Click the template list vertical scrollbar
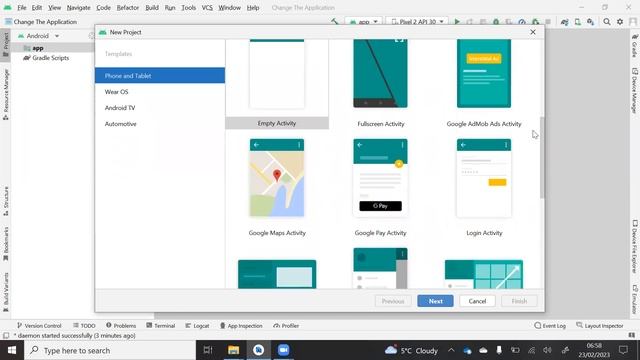The height and width of the screenshot is (360, 640). (542, 157)
